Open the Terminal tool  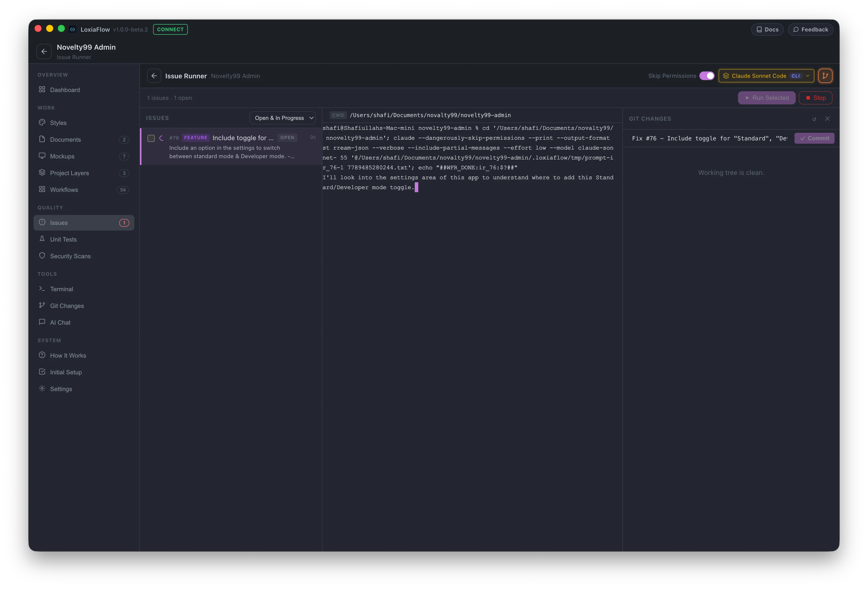(x=84, y=289)
